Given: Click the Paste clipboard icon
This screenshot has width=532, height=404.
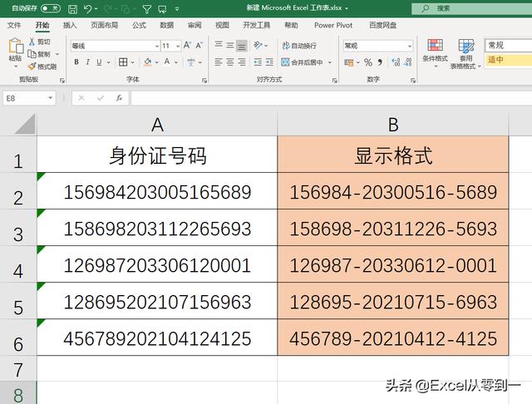Looking at the screenshot, I should 16,46.
